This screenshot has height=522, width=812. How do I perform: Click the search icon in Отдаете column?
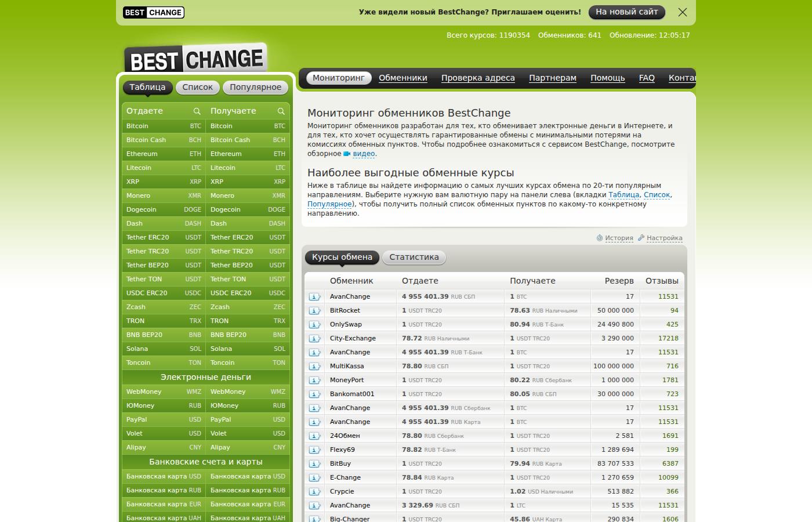pyautogui.click(x=197, y=111)
